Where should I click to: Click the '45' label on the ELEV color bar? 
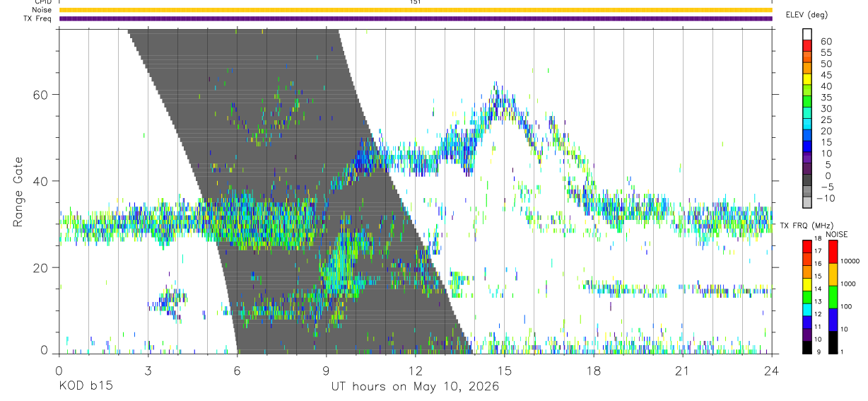(x=826, y=75)
